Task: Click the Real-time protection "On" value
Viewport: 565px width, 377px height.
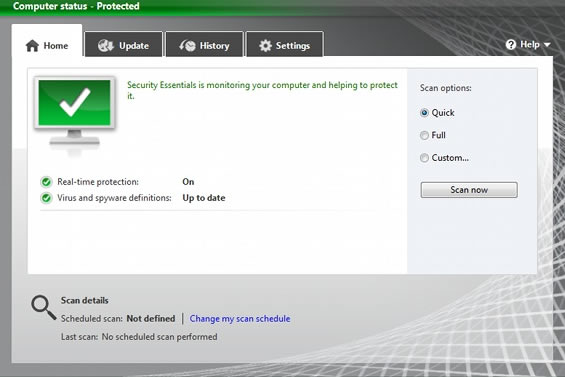Action: click(188, 182)
